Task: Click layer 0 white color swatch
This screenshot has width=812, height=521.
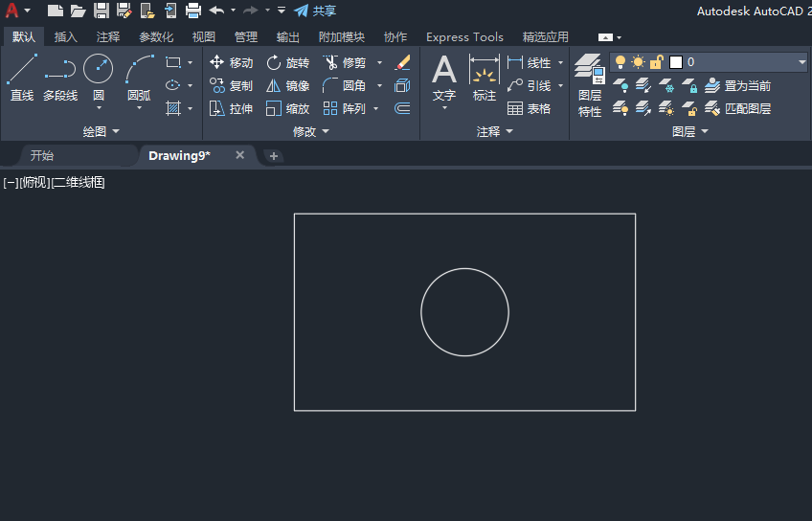Action: pos(676,62)
